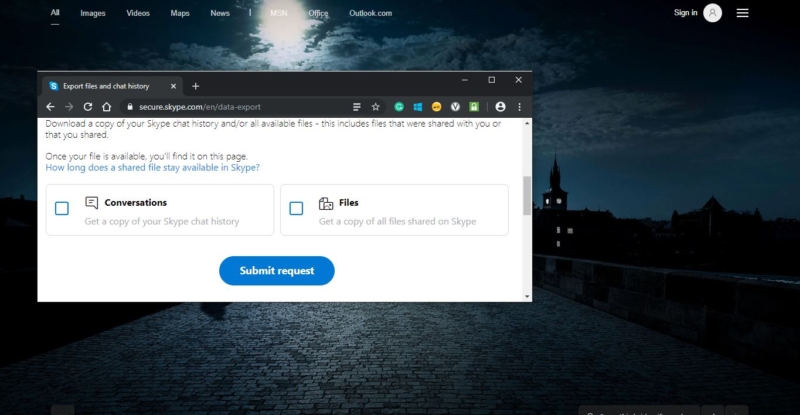This screenshot has width=800, height=415.
Task: Click the Skype favicon on the tab
Action: (x=54, y=86)
